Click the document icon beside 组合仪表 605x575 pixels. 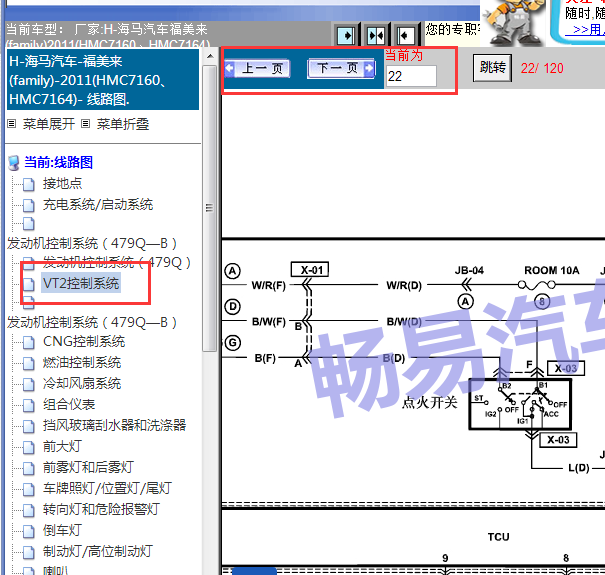point(29,406)
